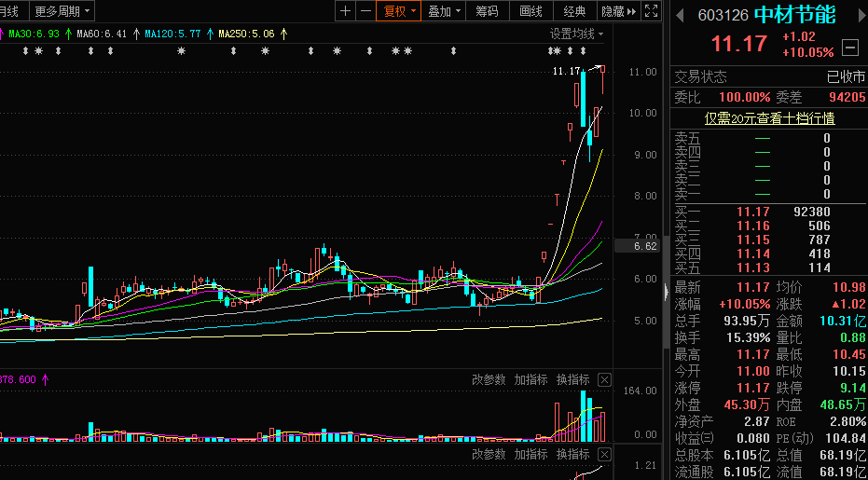Expand the 更多周期 period dropdown

pos(62,11)
